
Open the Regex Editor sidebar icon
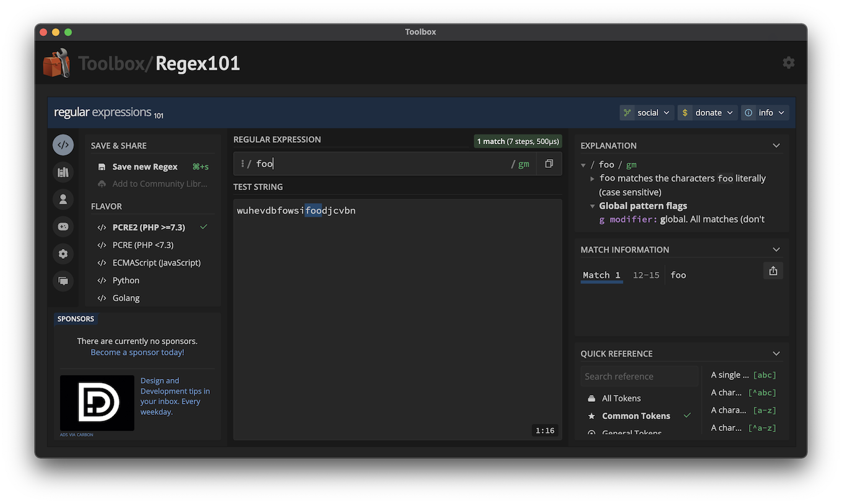pos(63,145)
